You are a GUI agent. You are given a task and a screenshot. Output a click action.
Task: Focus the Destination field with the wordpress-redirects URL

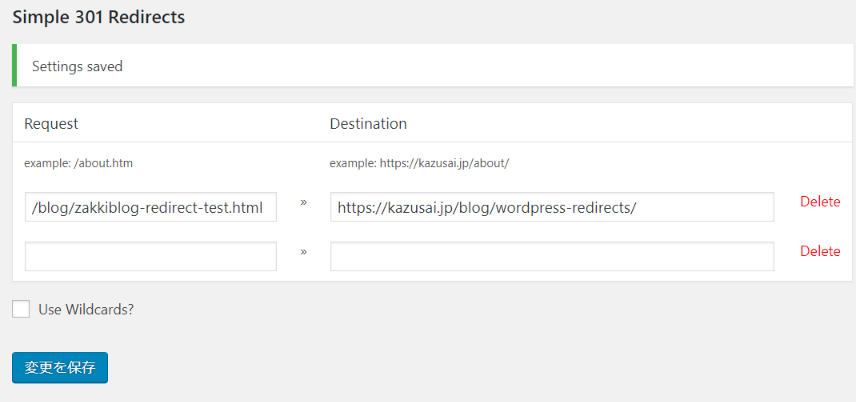(x=551, y=207)
